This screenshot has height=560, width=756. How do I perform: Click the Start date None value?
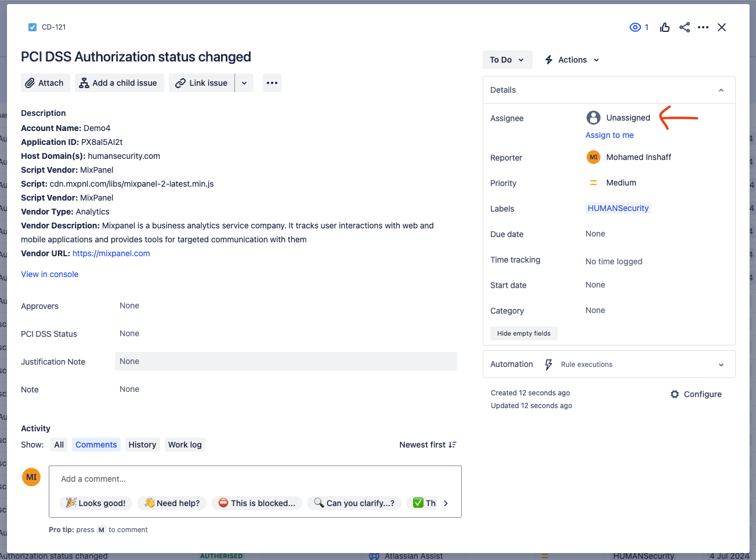click(595, 285)
